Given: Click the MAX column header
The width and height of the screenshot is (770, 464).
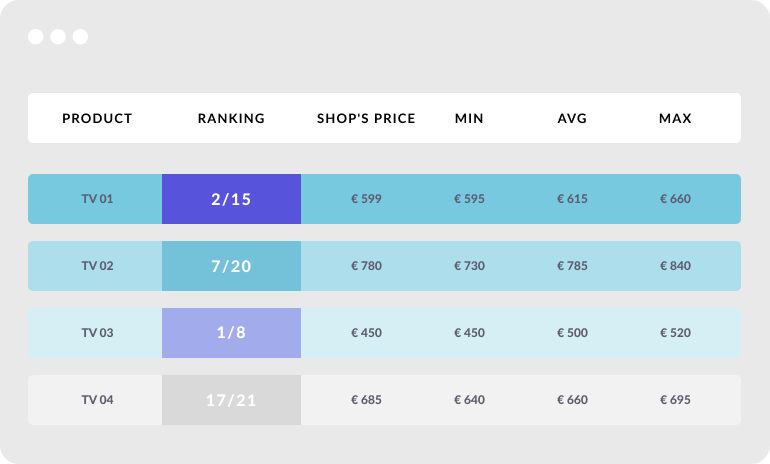Looking at the screenshot, I should click(675, 118).
